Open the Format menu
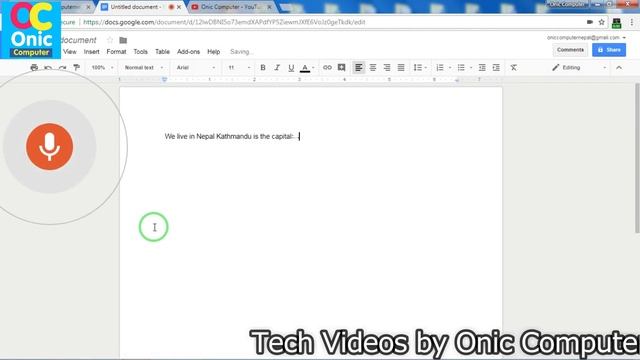Viewport: 640px width, 360px height. [116, 52]
